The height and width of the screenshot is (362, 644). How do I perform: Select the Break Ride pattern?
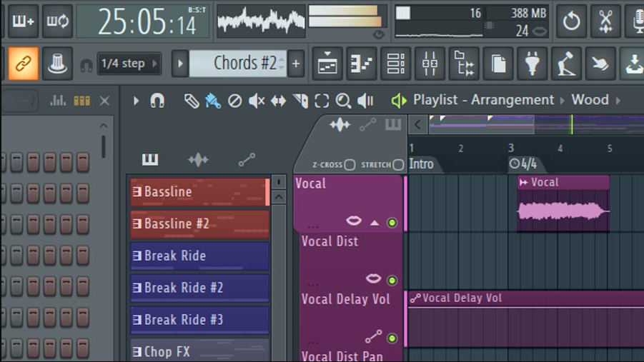click(199, 256)
